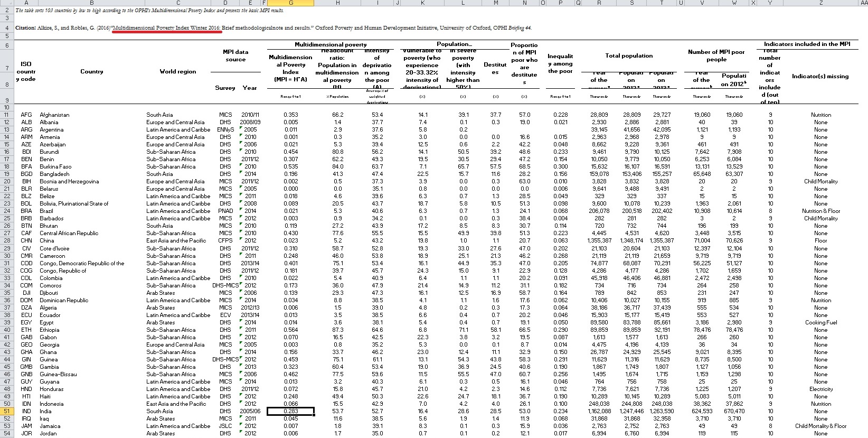The width and height of the screenshot is (868, 438).
Task: Select column K header
Action: (422, 3)
